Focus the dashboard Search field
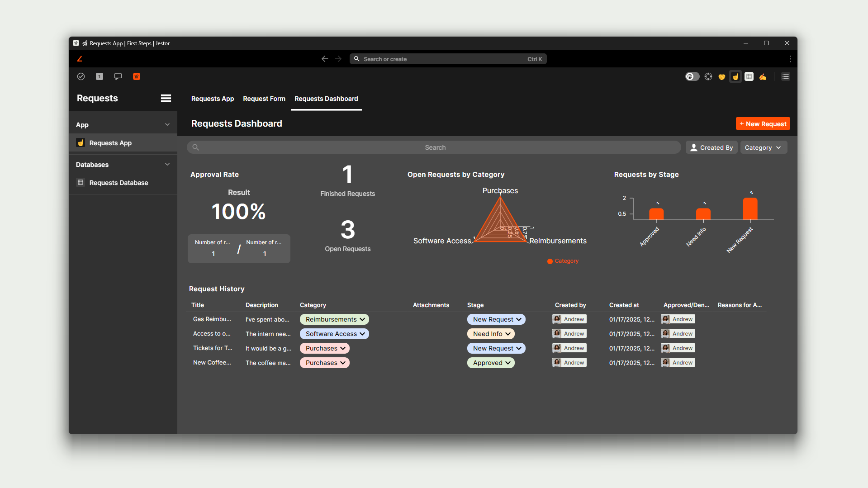 (x=434, y=147)
